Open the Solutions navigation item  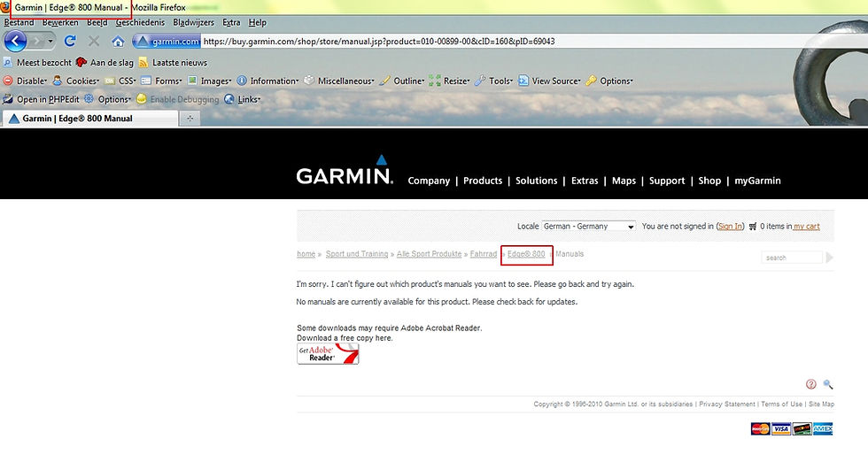[537, 181]
